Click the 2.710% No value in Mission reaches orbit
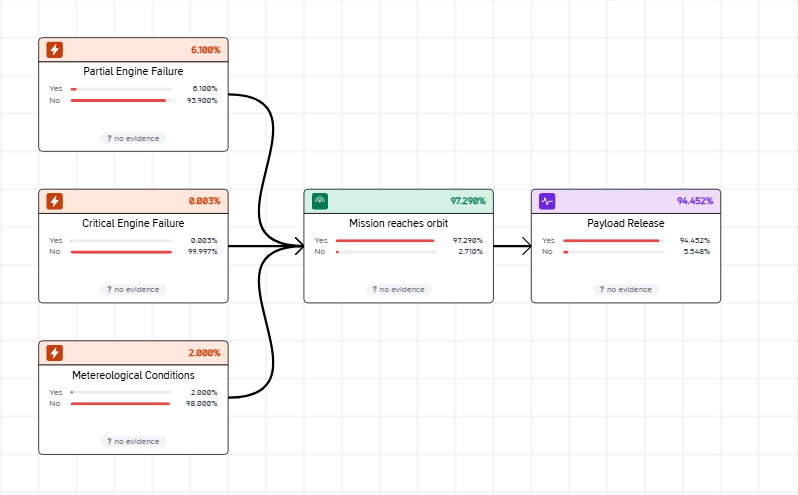The image size is (798, 495). (x=471, y=252)
